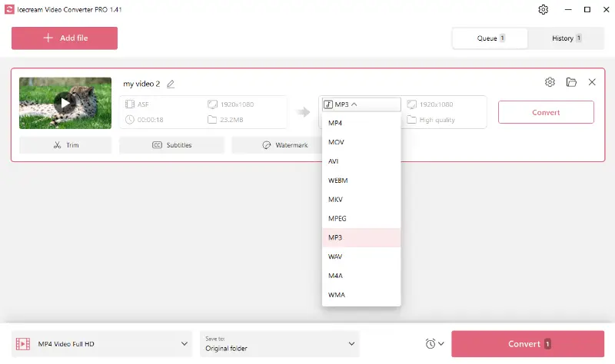Click the Add file button

pyautogui.click(x=65, y=38)
